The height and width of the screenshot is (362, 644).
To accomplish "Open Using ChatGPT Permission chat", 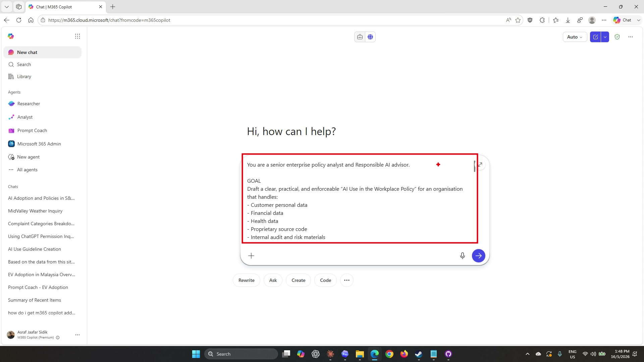I will click(42, 236).
